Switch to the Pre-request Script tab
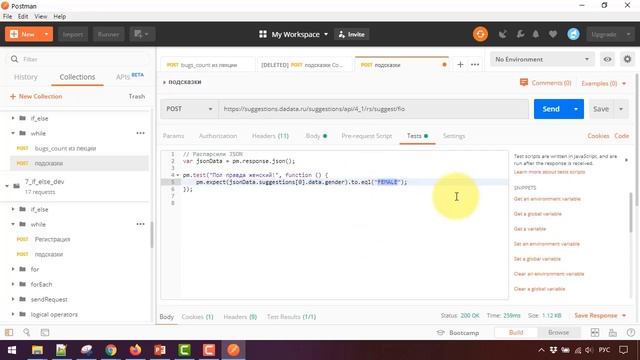640x360 pixels. pyautogui.click(x=367, y=136)
